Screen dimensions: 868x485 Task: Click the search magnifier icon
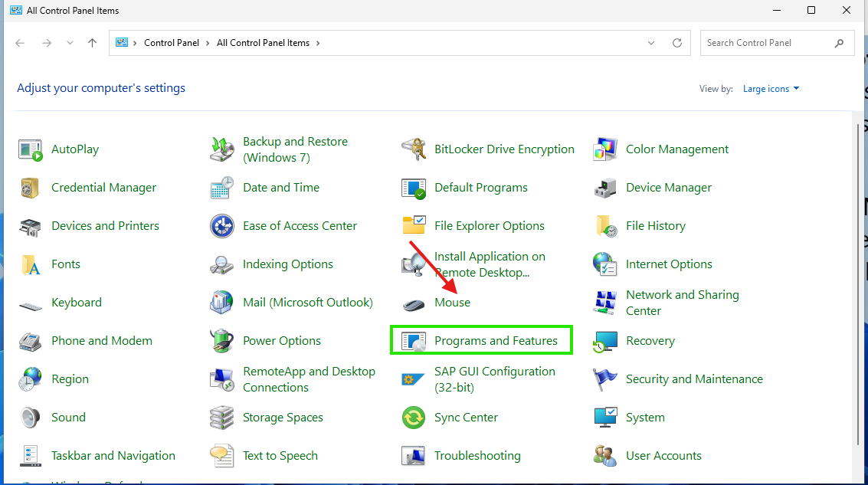pyautogui.click(x=839, y=43)
